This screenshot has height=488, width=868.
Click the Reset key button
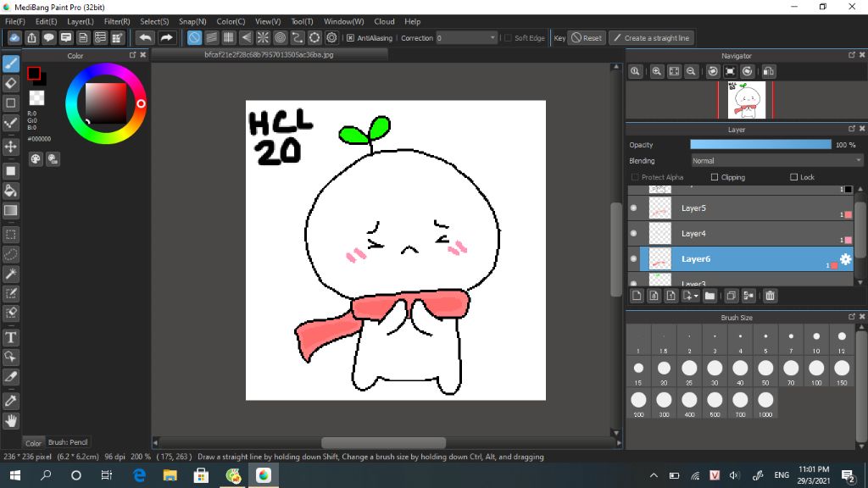coord(587,38)
